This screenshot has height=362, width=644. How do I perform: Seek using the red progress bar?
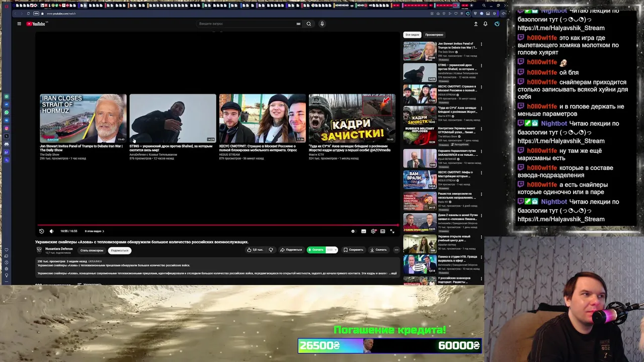coord(218,225)
